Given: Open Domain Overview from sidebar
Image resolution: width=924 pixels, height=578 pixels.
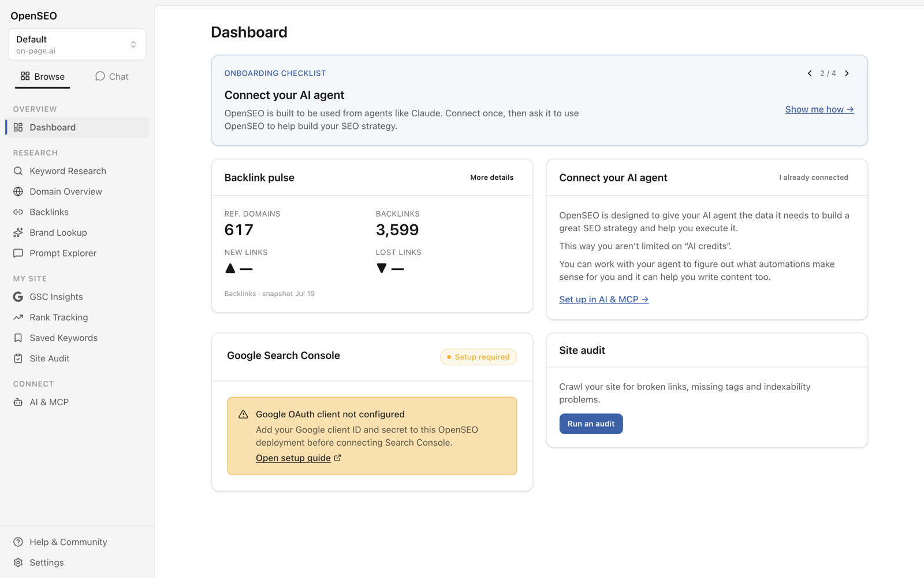Looking at the screenshot, I should click(x=77, y=191).
